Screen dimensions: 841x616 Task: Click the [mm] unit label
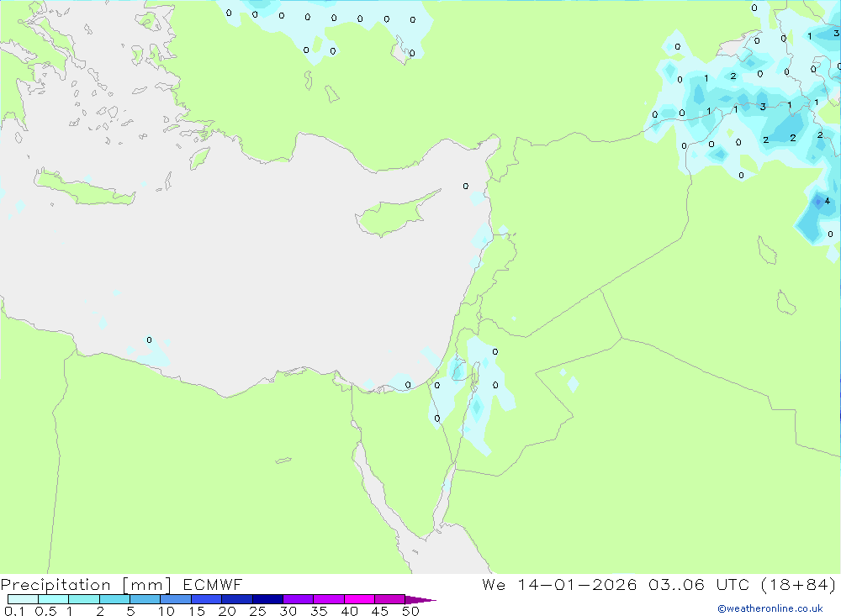[147, 585]
